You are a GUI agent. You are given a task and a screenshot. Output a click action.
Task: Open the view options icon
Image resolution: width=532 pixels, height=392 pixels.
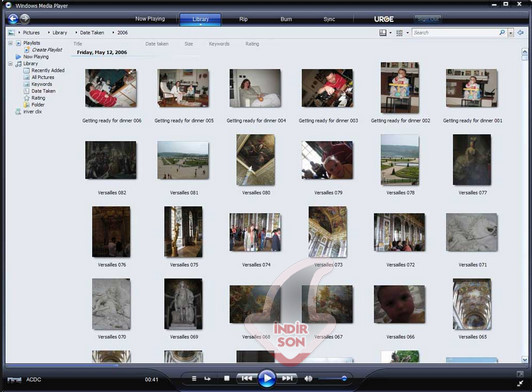399,33
